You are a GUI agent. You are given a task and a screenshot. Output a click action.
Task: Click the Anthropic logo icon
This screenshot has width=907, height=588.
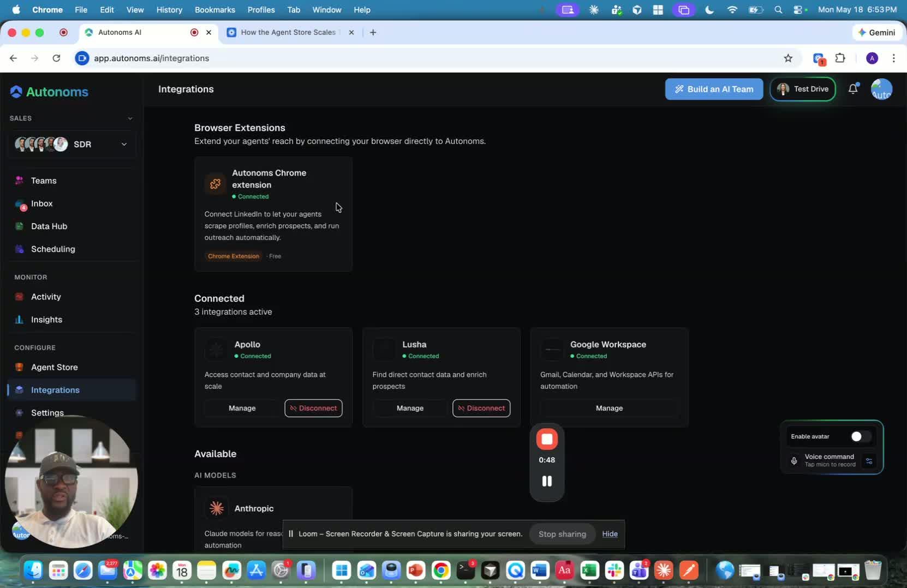click(x=216, y=508)
